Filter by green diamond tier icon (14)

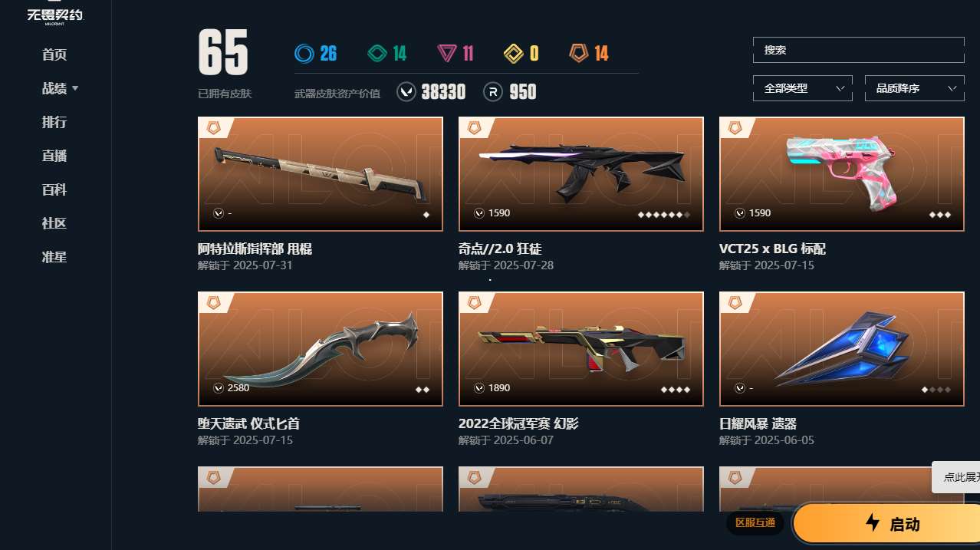[x=377, y=53]
